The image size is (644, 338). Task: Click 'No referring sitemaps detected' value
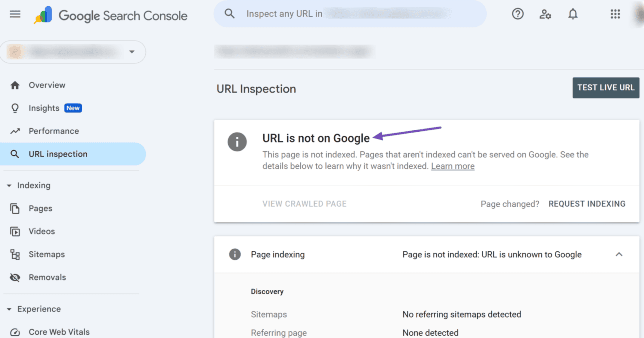462,315
